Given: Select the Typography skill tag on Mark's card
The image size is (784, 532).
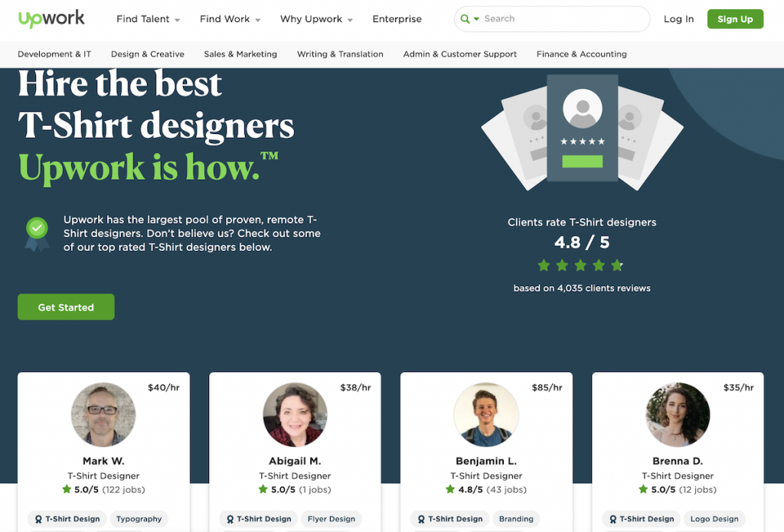Looking at the screenshot, I should point(139,519).
